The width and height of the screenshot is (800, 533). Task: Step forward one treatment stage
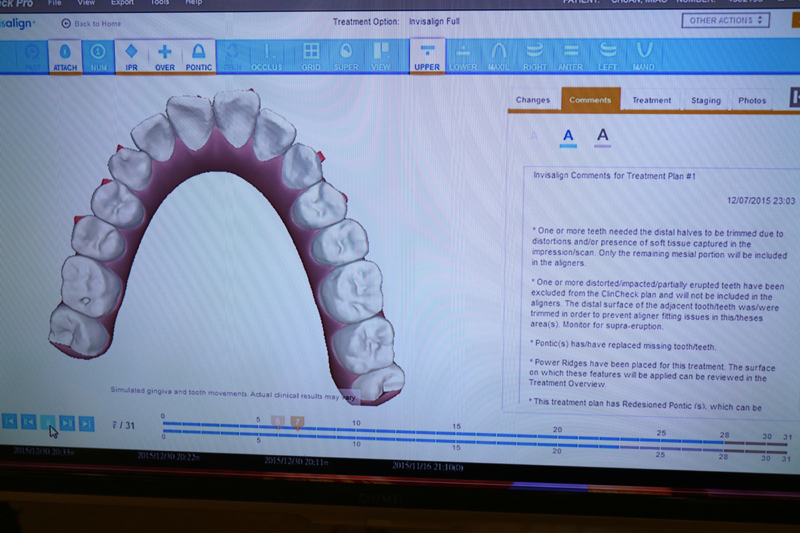[x=67, y=423]
